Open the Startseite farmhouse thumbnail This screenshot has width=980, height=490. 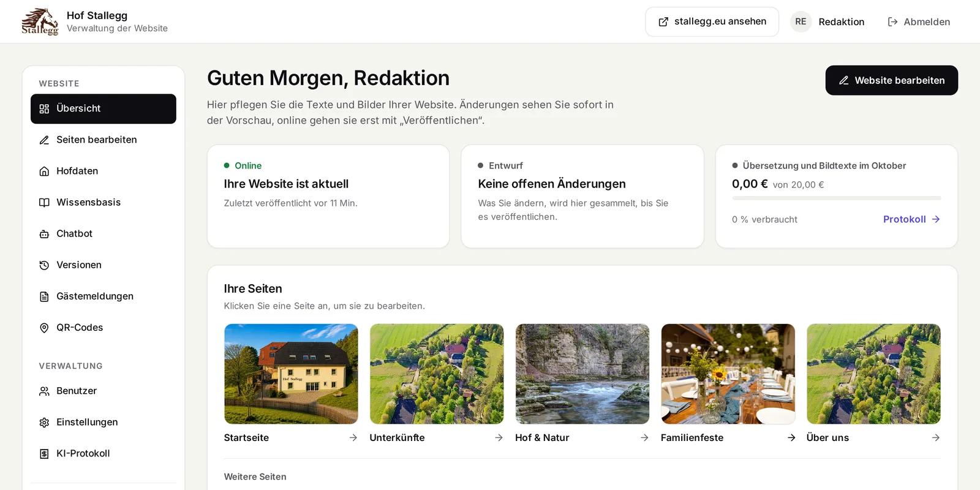tap(291, 374)
